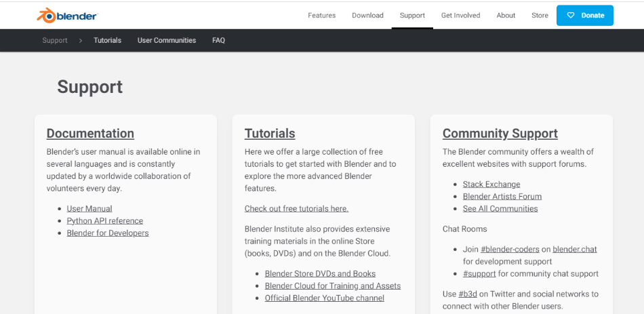Go to the Get Involved page
The width and height of the screenshot is (644, 314).
tap(460, 15)
